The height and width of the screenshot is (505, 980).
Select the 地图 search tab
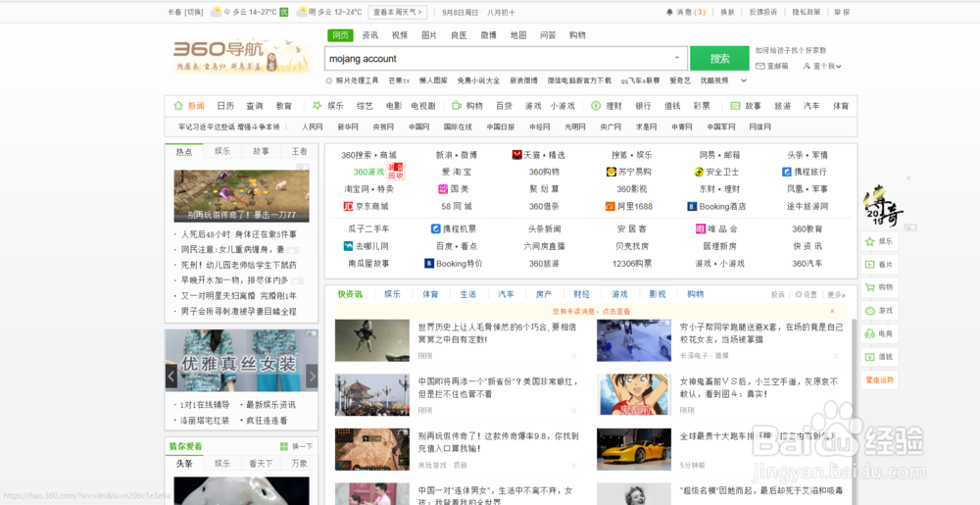click(x=518, y=35)
